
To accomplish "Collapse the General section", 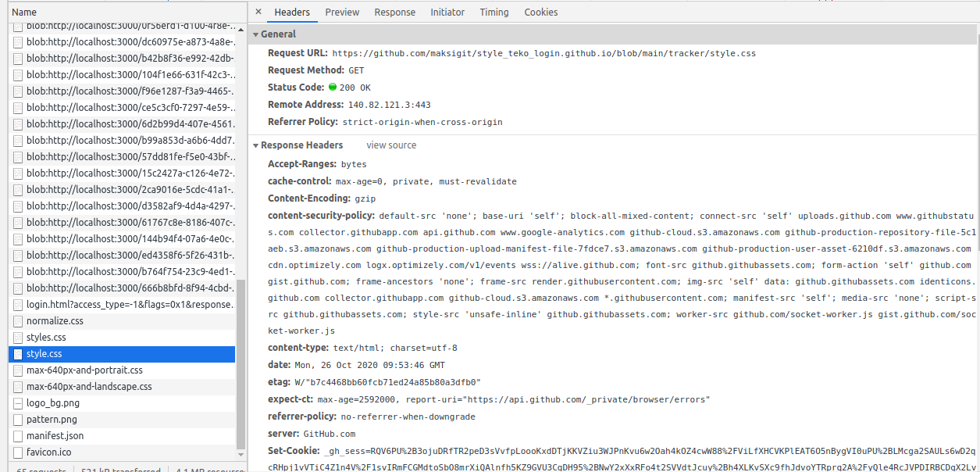I will pos(256,34).
